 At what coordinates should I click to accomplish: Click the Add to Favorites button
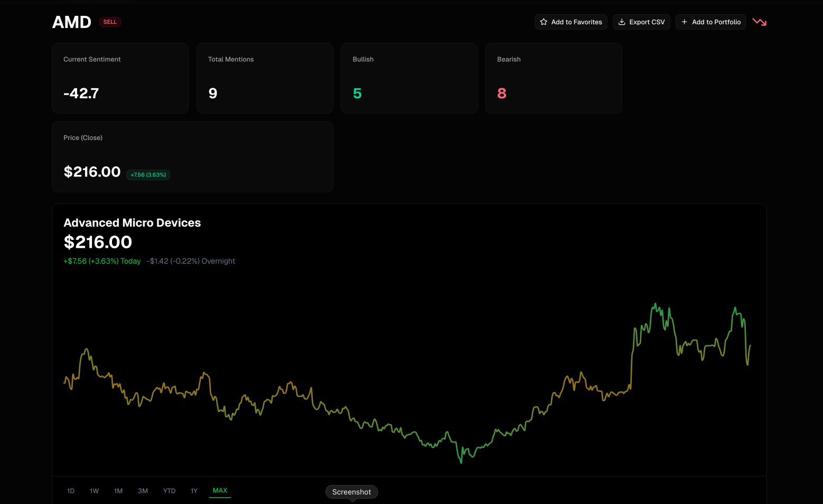pos(571,22)
